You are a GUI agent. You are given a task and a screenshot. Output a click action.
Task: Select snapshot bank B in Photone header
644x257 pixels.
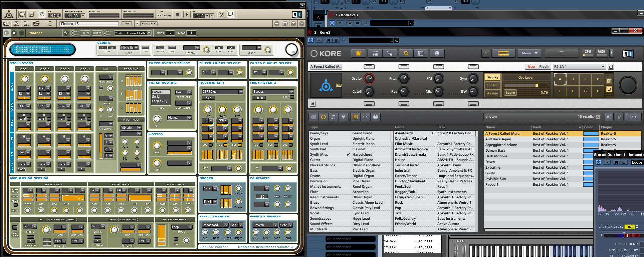point(14,33)
